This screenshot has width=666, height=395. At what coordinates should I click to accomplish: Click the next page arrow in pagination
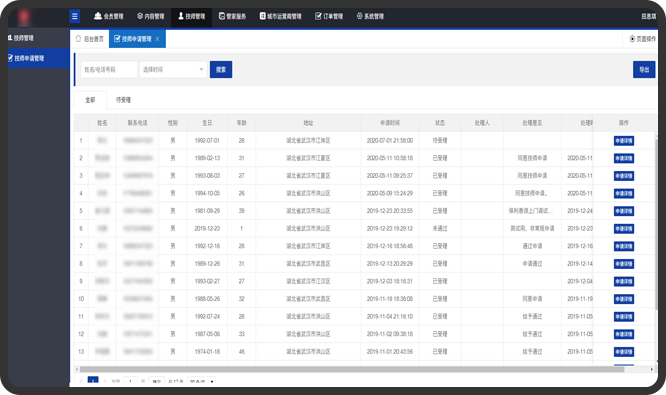point(105,381)
